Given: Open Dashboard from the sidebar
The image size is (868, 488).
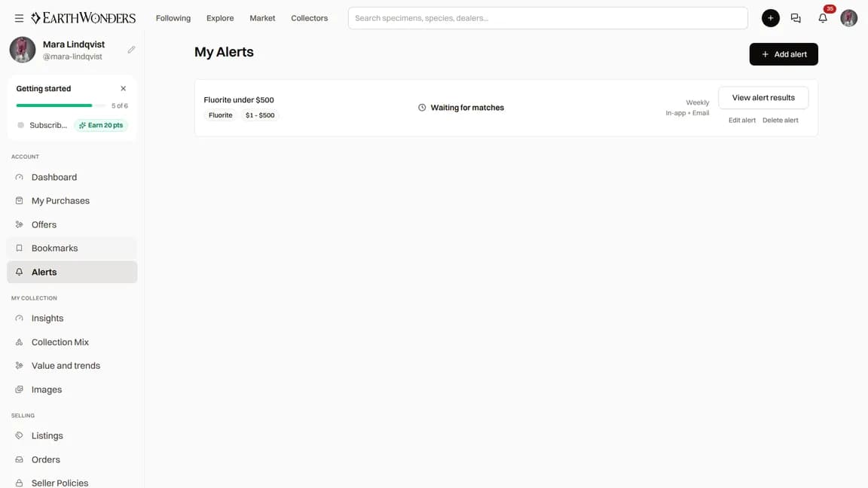Looking at the screenshot, I should point(72,177).
